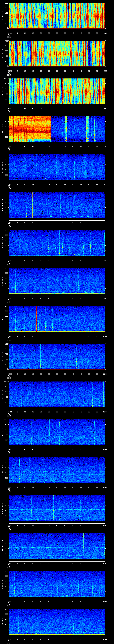The height and width of the screenshot is (644, 114).
Task: Click the 16:00 end time label
Action: pyautogui.click(x=105, y=563)
